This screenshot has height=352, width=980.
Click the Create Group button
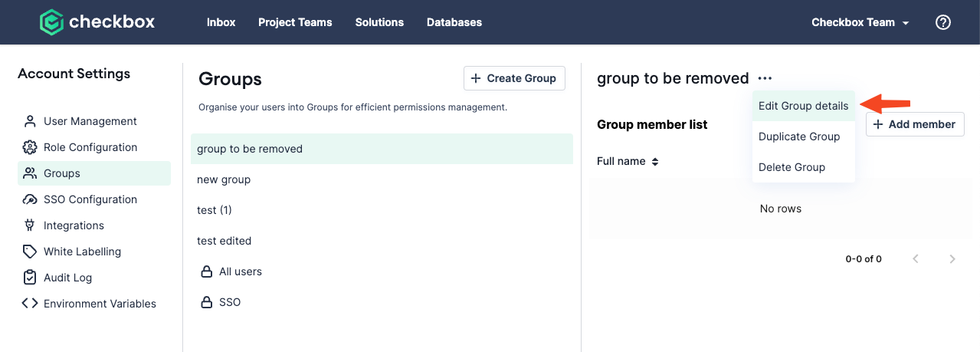pos(514,78)
